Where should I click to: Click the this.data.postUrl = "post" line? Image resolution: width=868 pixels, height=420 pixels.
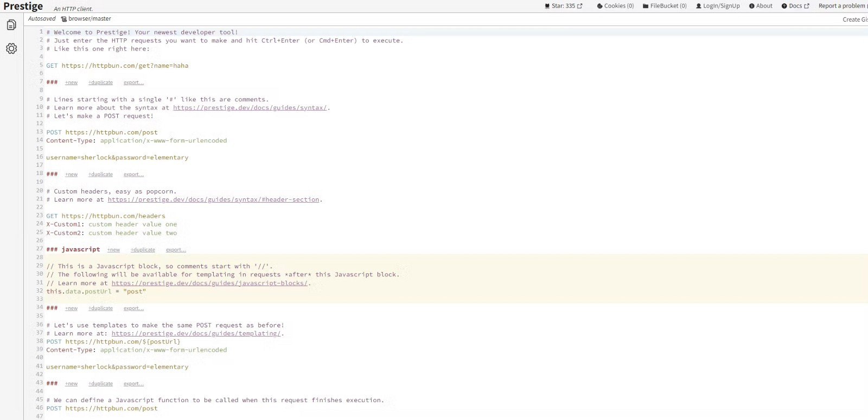(x=96, y=292)
